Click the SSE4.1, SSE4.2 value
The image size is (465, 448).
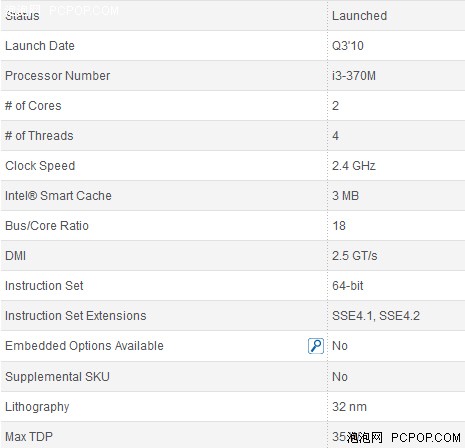point(376,316)
